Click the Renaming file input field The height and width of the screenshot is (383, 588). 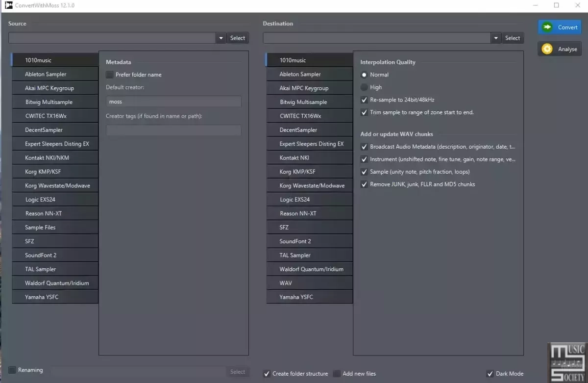tap(138, 372)
